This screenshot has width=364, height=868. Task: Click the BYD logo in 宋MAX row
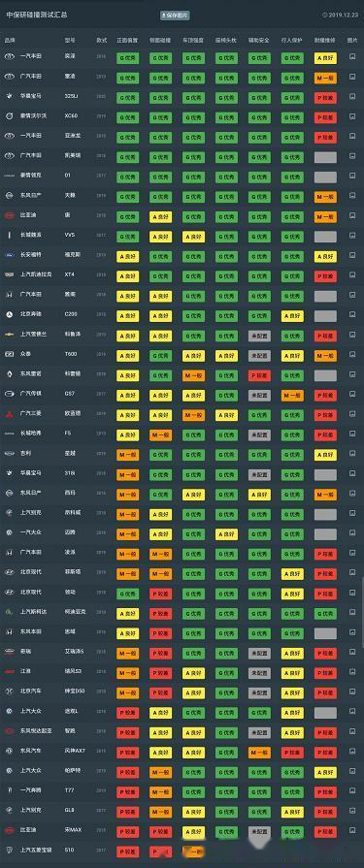pyautogui.click(x=9, y=830)
